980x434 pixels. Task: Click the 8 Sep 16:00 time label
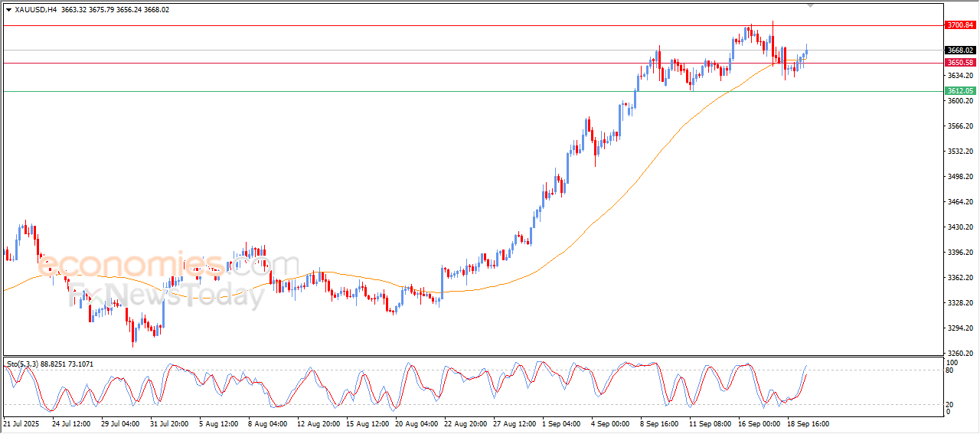click(x=661, y=423)
